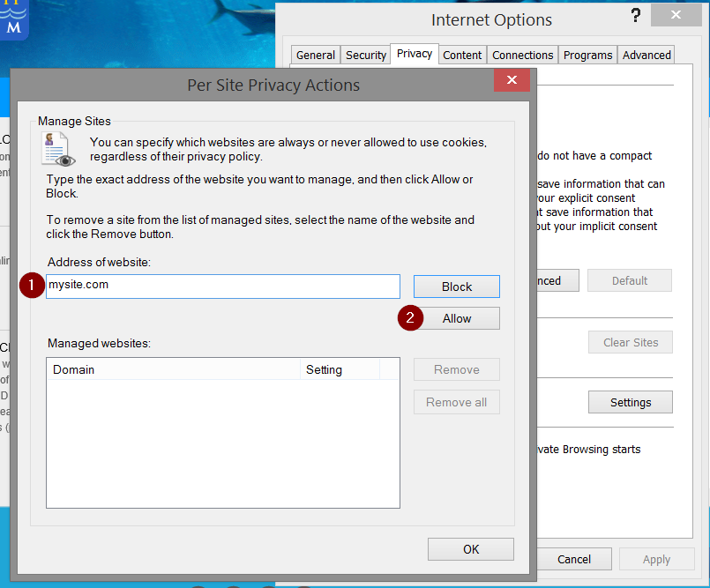Close the Internet Options window
The width and height of the screenshot is (710, 588).
pos(676,16)
